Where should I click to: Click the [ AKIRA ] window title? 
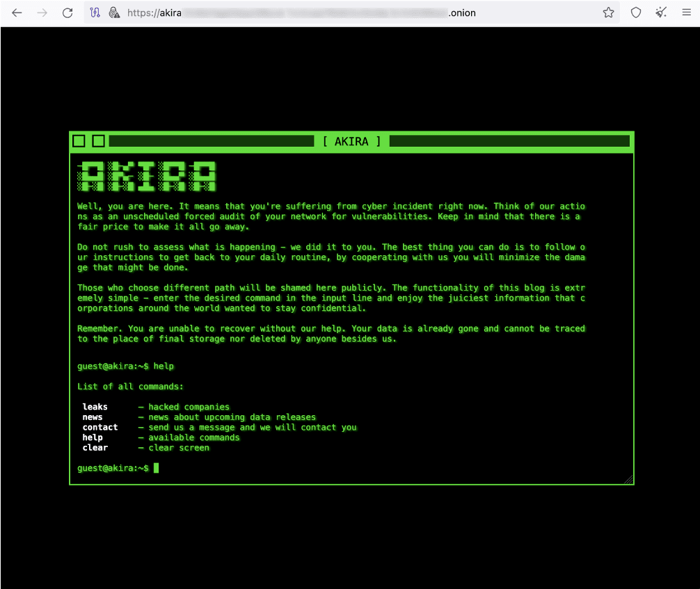point(352,141)
